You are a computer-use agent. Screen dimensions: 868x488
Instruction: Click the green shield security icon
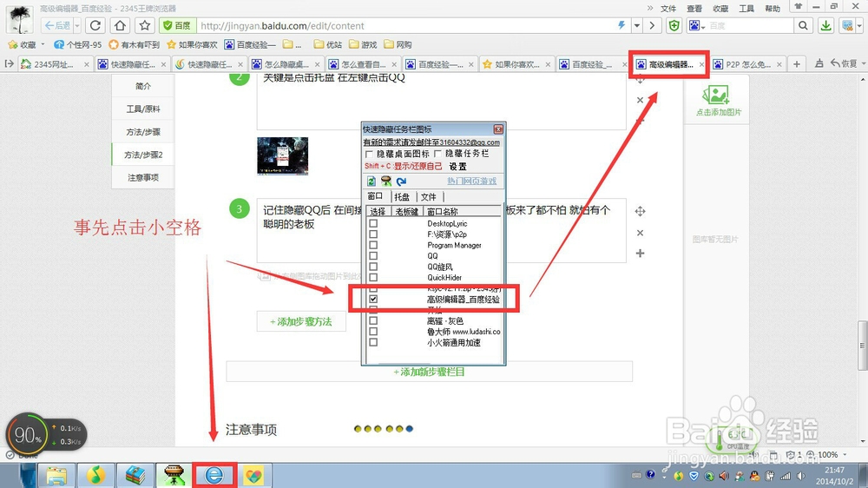pyautogui.click(x=674, y=25)
